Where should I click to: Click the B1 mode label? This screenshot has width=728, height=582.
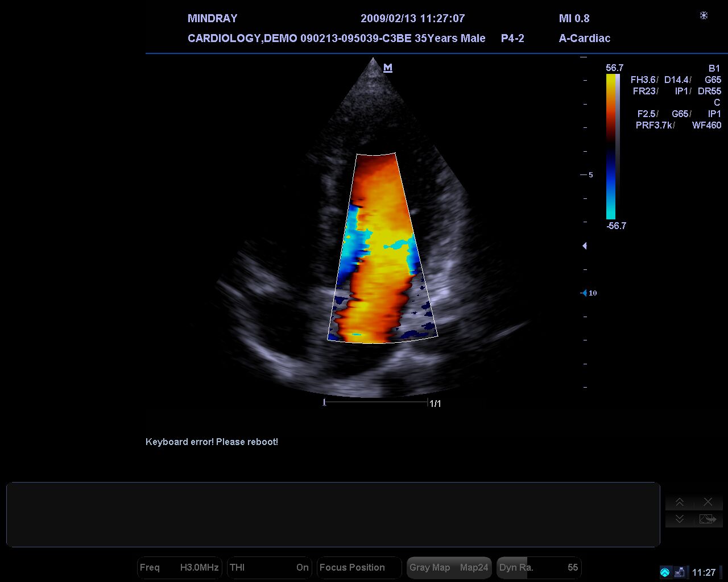[715, 68]
